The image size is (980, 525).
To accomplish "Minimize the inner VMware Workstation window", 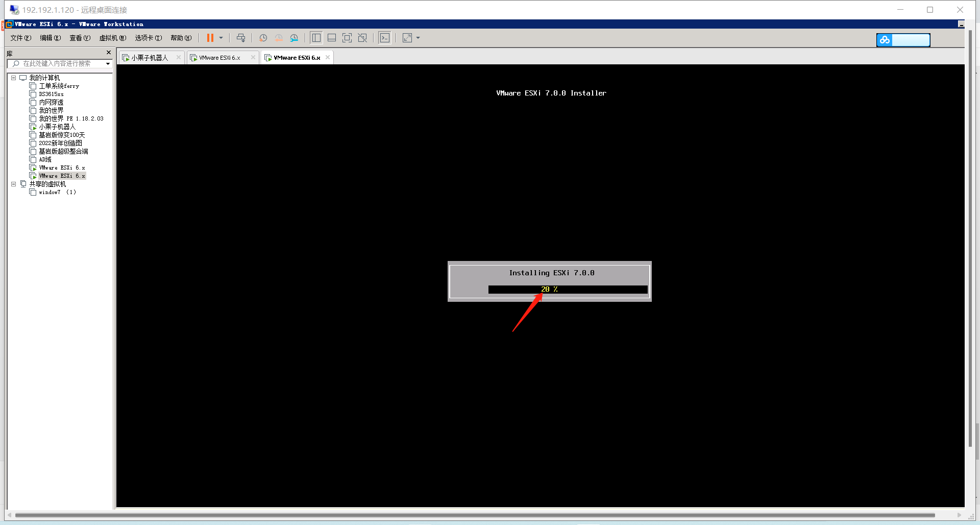I will coord(961,24).
